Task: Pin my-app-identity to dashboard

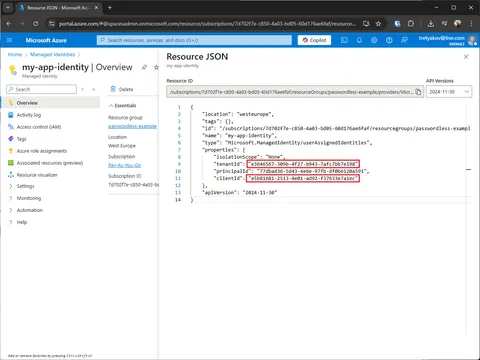Action: coord(144,67)
